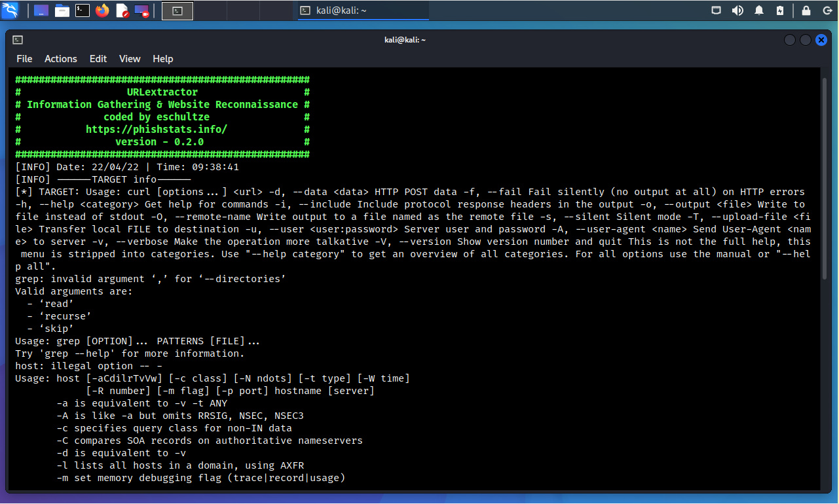
Task: Open the Kali dragon applications menu
Action: 10,10
